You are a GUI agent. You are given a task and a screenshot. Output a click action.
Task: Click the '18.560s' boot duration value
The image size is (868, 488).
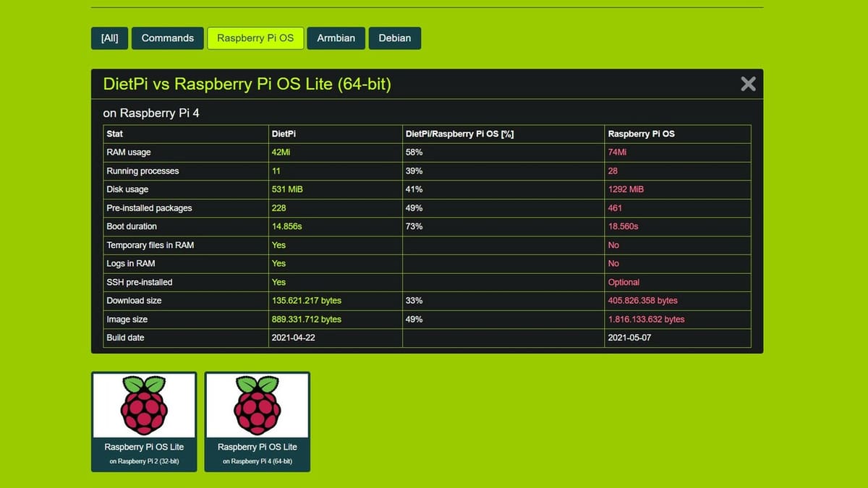tap(623, 226)
